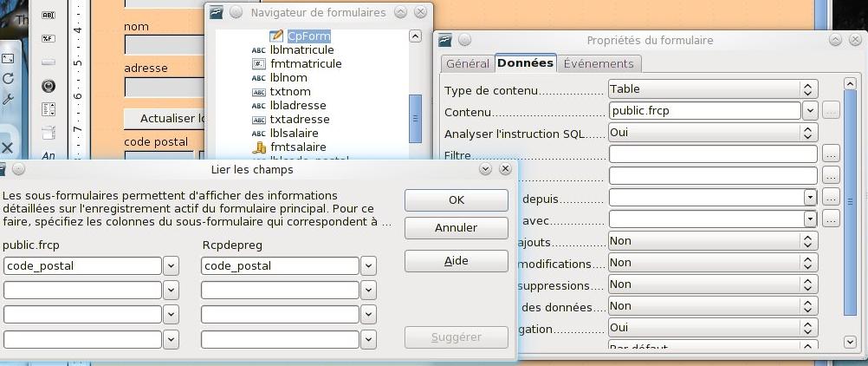This screenshot has height=366, width=868.
Task: Select lbladresse in the form navigator
Action: [298, 105]
